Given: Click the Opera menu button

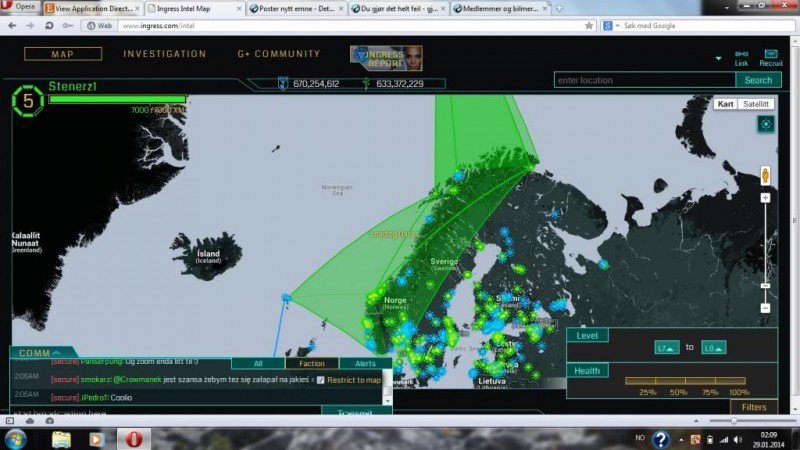Looking at the screenshot, I should coord(20,6).
